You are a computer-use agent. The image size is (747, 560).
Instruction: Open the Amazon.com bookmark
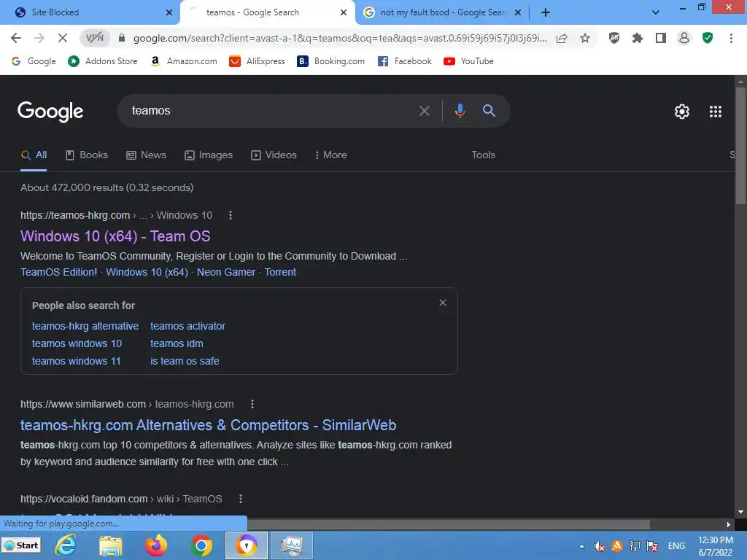point(183,61)
